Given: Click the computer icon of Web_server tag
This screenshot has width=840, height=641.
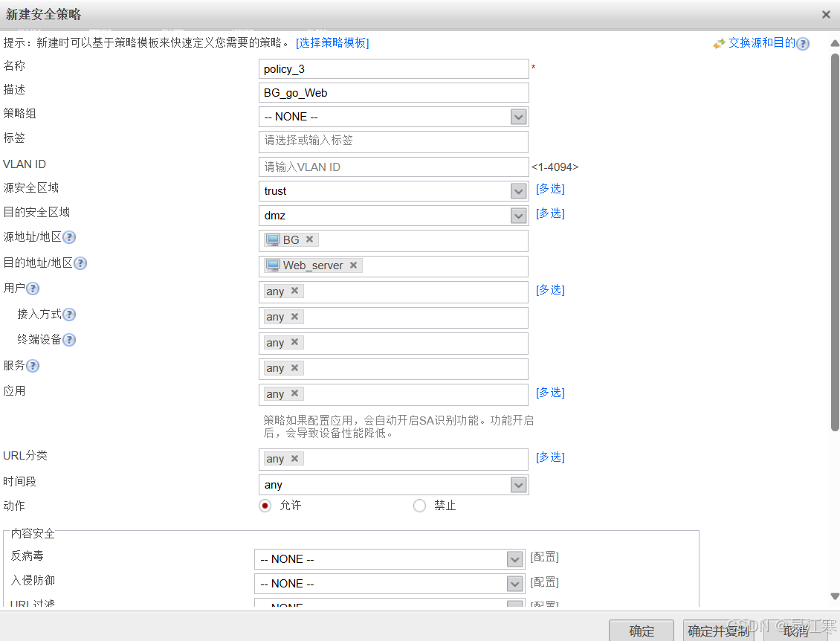Looking at the screenshot, I should [x=274, y=265].
